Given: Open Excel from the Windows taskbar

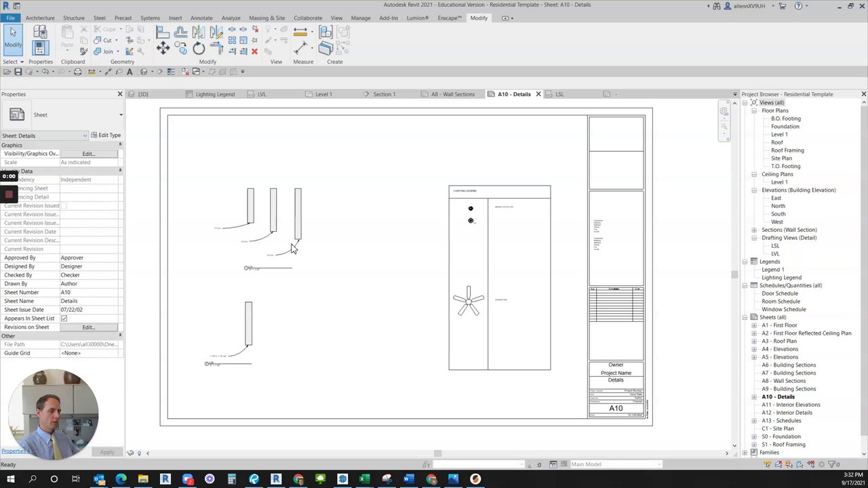Looking at the screenshot, I should 364,479.
